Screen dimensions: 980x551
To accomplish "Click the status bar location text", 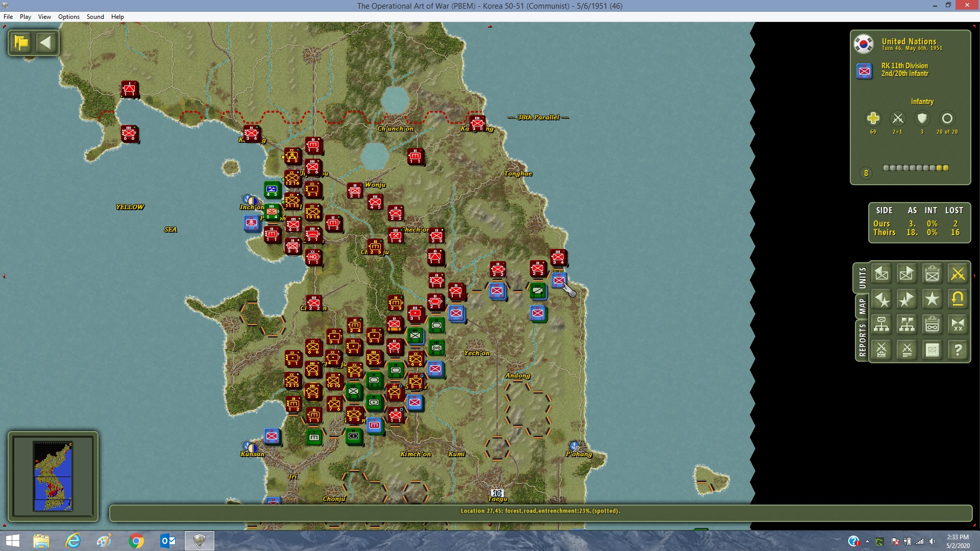I will click(541, 511).
